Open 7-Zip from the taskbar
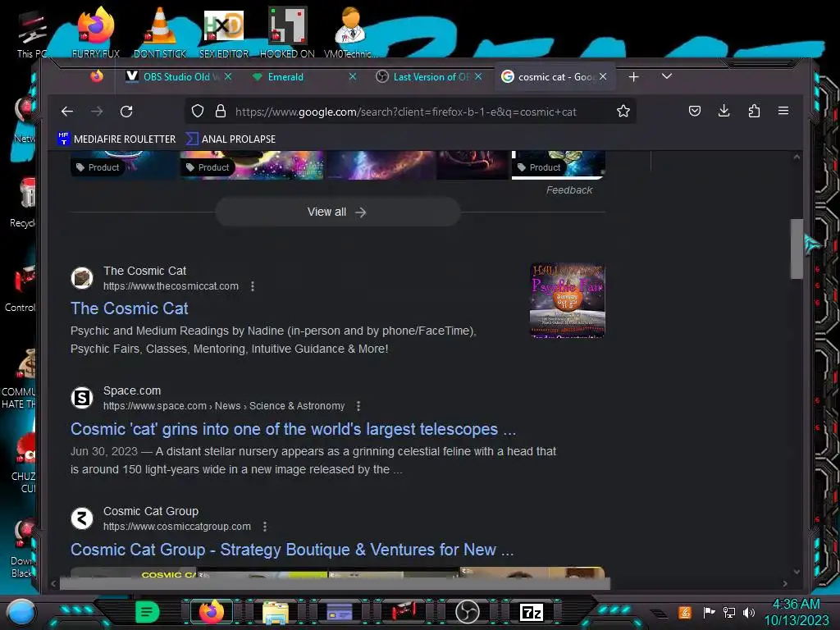The width and height of the screenshot is (840, 630). coord(531,612)
